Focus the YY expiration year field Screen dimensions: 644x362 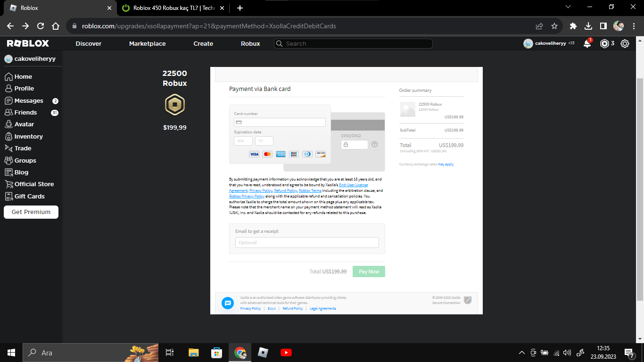pos(264,141)
